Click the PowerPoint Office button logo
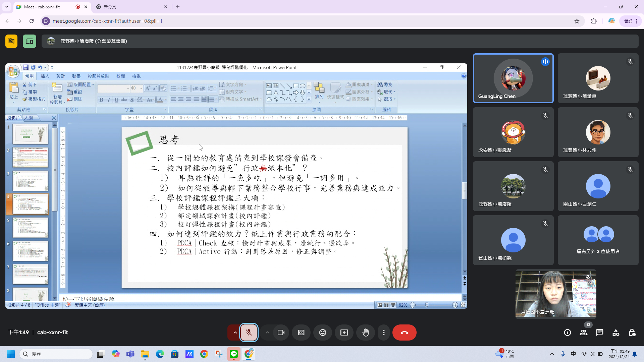Screen dimensions: 644x362 pos(13,71)
